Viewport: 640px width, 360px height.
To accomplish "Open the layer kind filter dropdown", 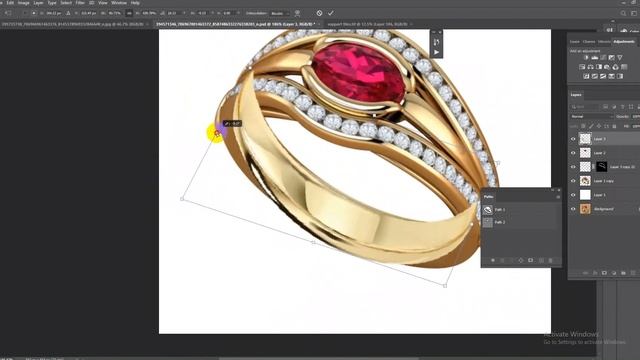I will pos(586,107).
